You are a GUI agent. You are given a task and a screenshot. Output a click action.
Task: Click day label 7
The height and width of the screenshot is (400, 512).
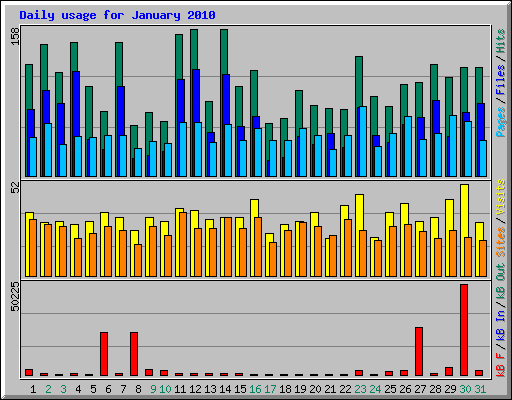(123, 389)
